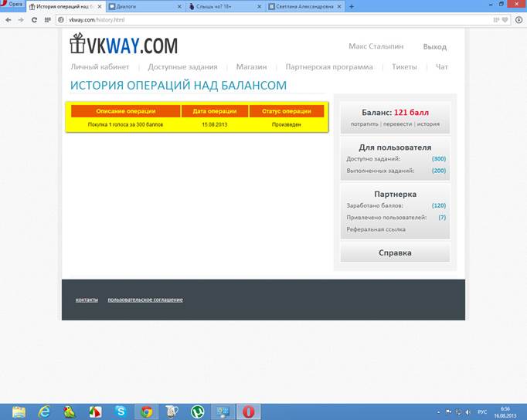Open the available tasks count (300)
The width and height of the screenshot is (527, 420).
click(x=439, y=159)
